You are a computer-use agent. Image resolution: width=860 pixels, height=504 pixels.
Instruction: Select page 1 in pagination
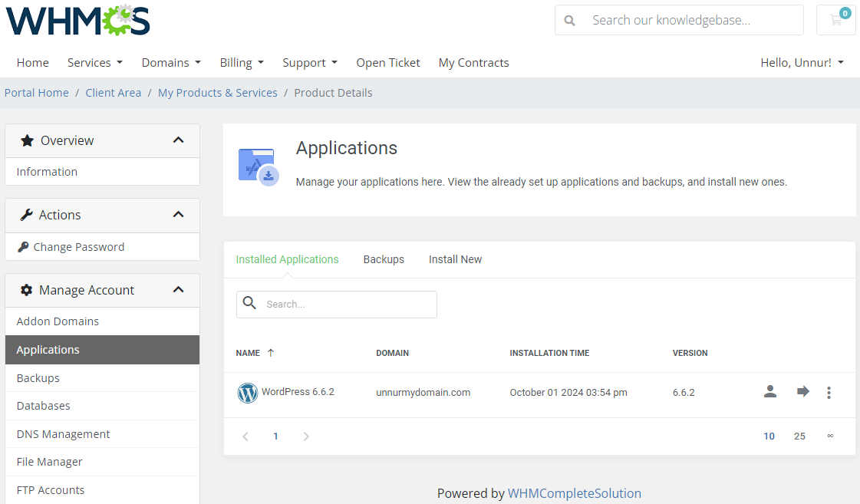(275, 436)
